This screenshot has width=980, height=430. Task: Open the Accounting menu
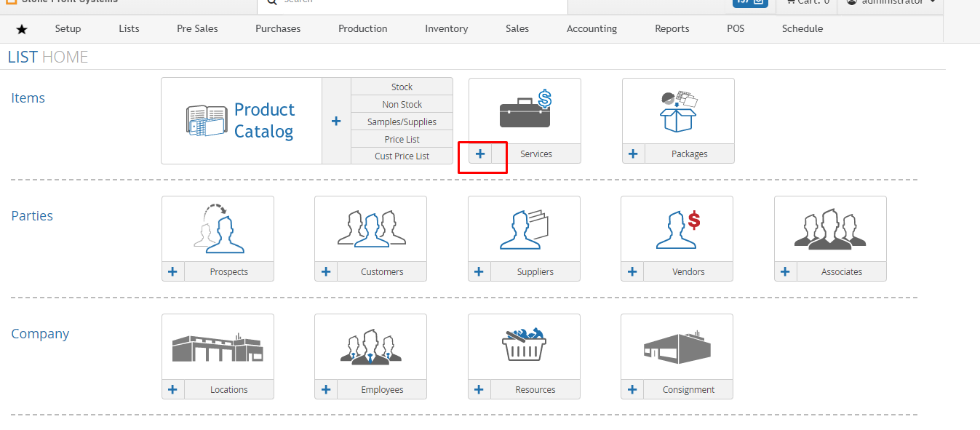tap(592, 28)
